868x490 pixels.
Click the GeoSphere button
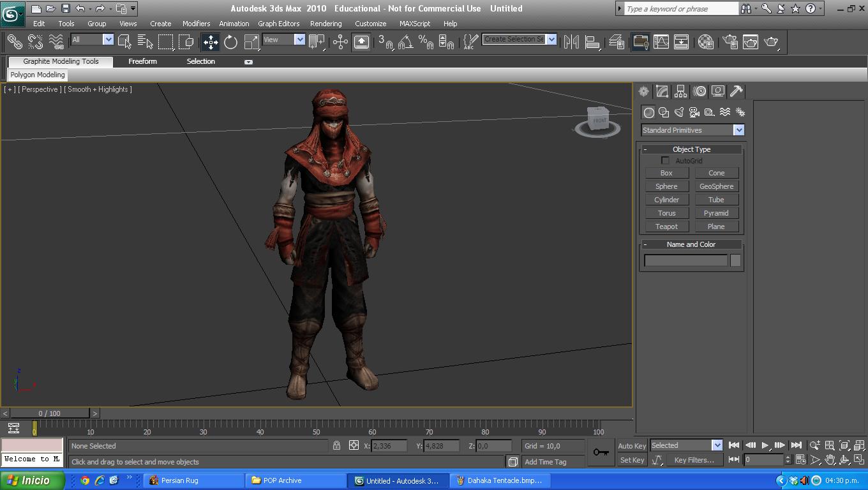pos(716,186)
